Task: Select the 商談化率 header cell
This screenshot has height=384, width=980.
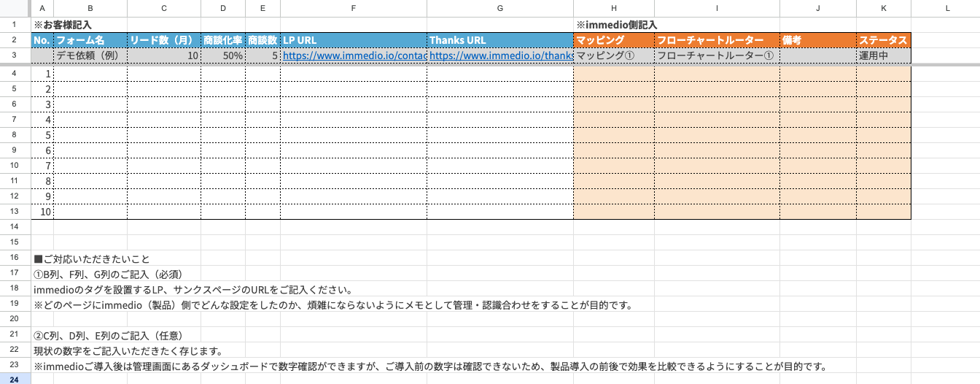Action: 223,40
